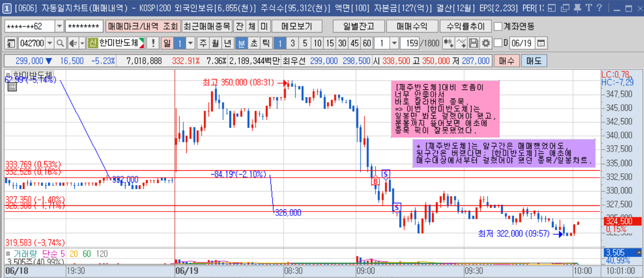Toggle the D checkbox before the date
The image size is (644, 278).
pyautogui.click(x=498, y=43)
